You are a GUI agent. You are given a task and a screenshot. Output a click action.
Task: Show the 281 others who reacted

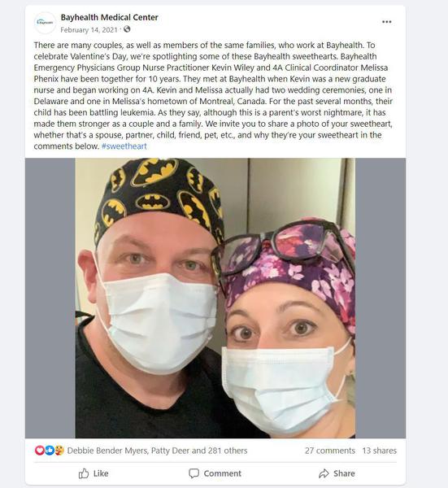228,451
